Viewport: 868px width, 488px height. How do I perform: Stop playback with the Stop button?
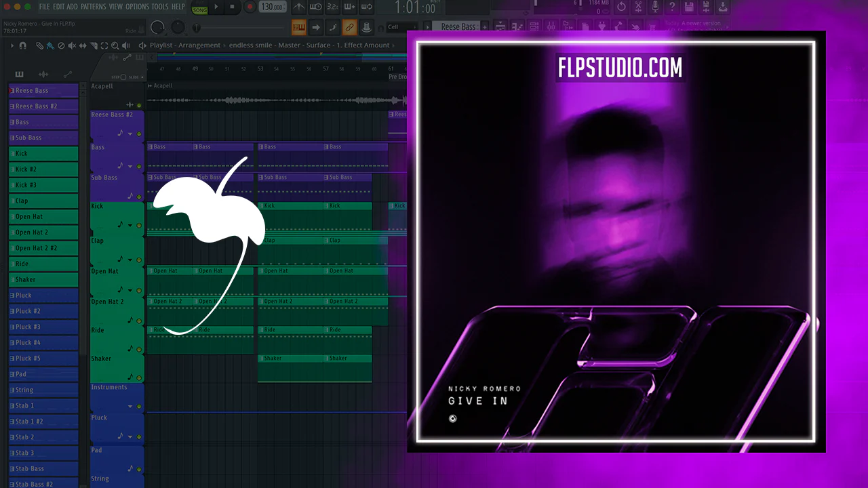coord(233,7)
